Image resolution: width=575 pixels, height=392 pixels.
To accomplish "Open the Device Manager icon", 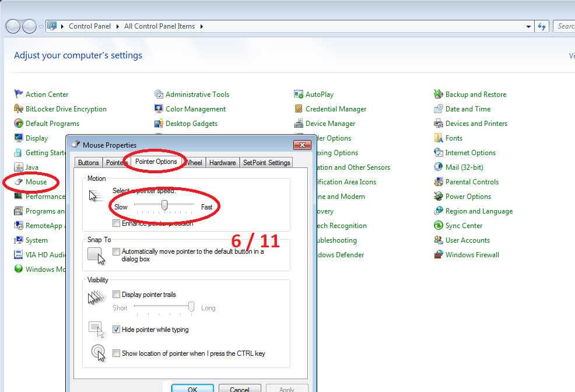I will pos(299,123).
